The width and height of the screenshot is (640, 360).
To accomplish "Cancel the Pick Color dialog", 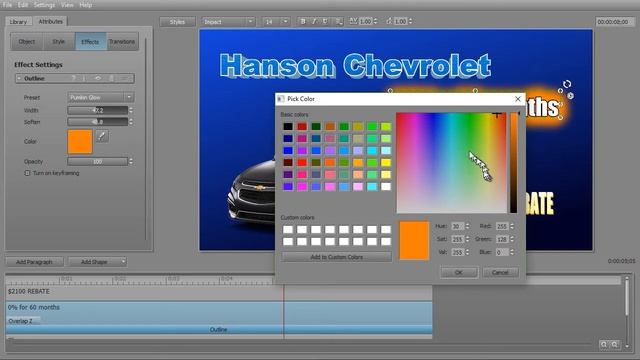I will click(x=500, y=272).
